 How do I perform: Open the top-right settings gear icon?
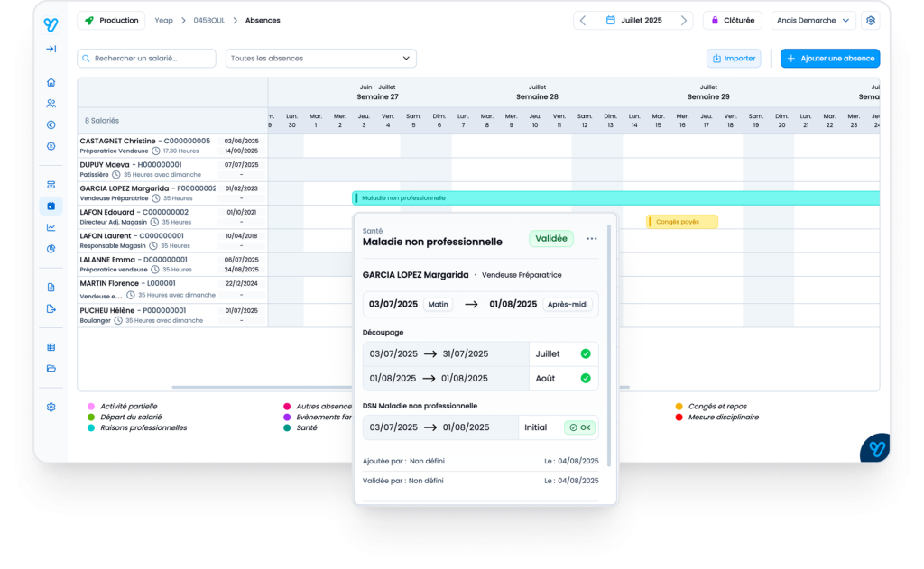(x=870, y=20)
